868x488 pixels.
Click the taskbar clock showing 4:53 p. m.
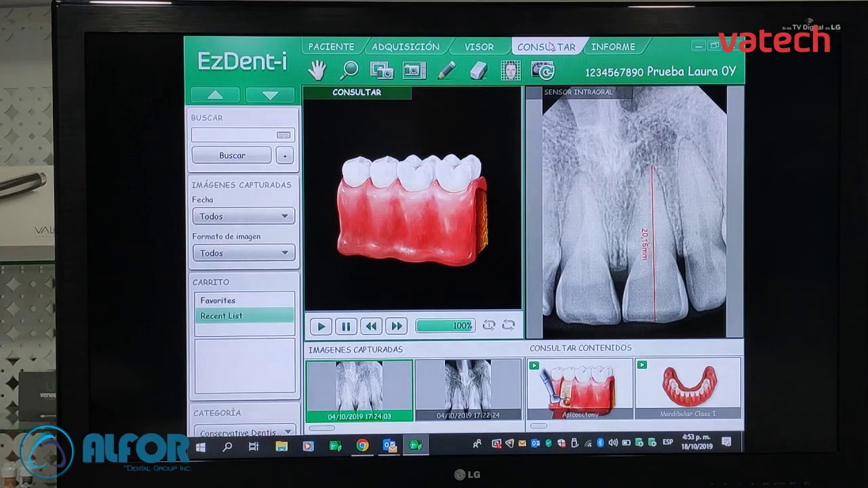(x=696, y=443)
